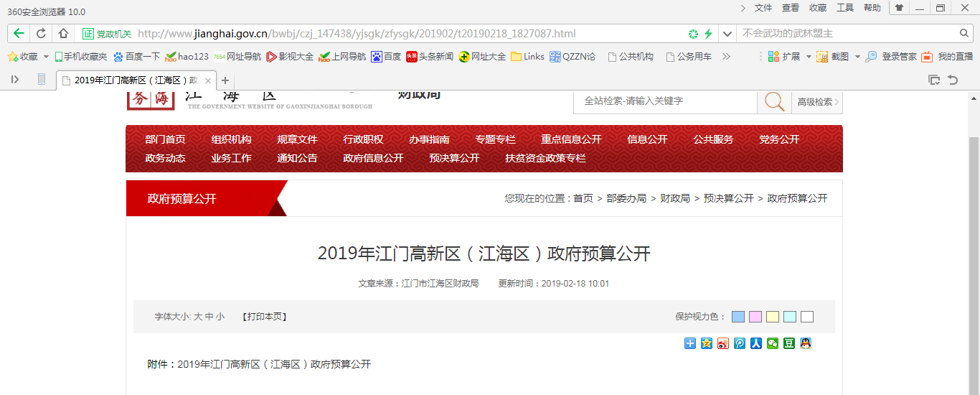Open 预决算公开 in red navigation bar

click(x=454, y=158)
